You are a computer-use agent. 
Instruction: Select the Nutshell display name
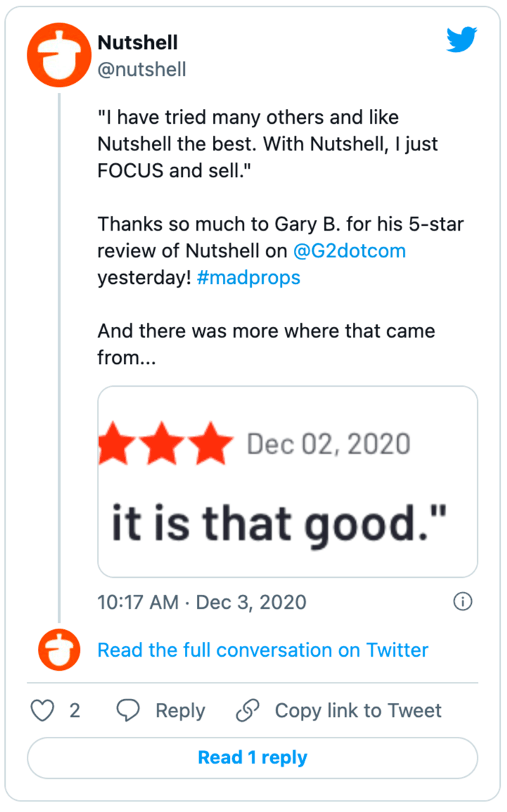[x=139, y=42]
